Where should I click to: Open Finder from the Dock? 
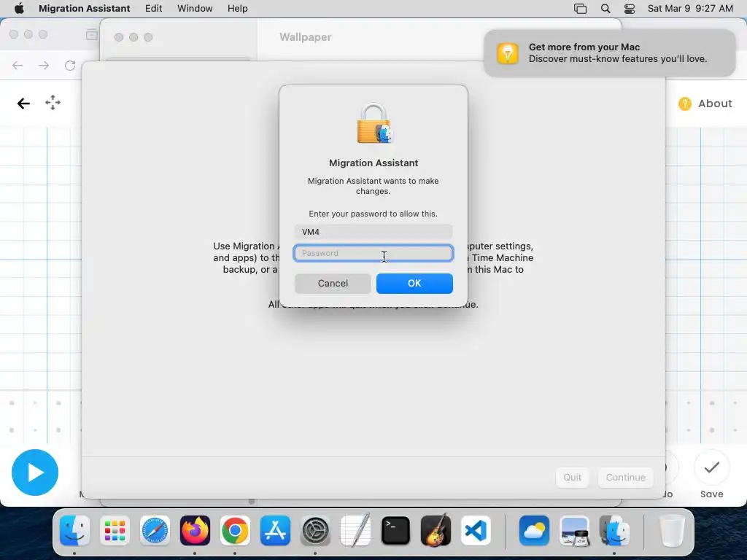pos(75,531)
